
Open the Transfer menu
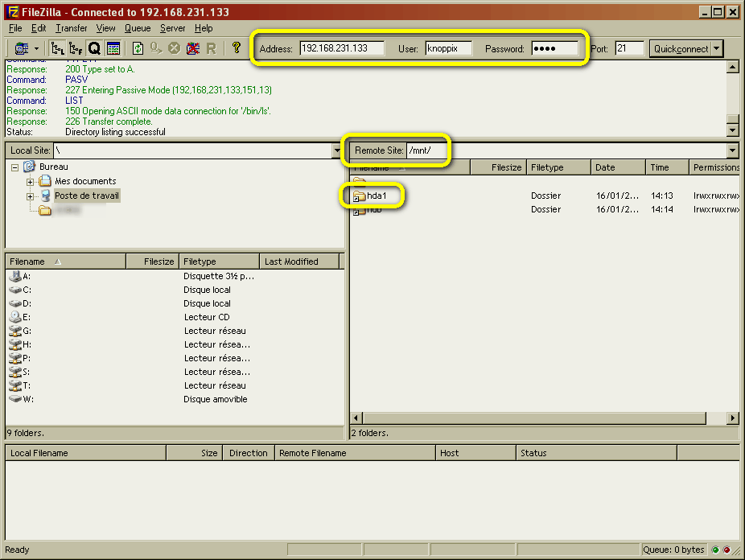pos(72,28)
